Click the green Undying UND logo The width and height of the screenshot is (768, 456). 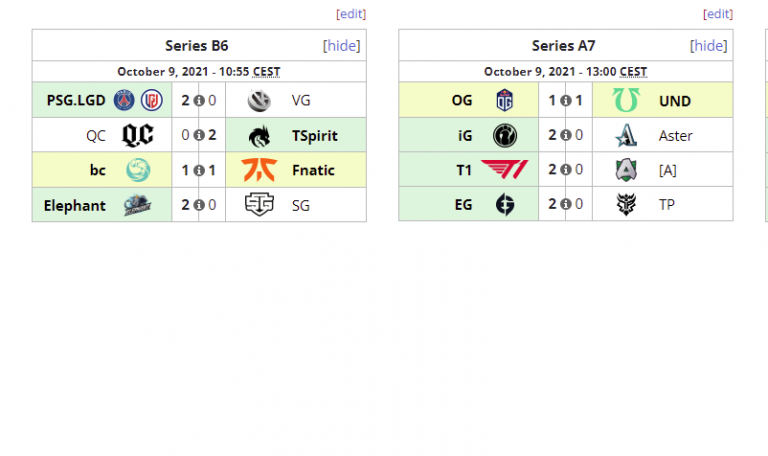pyautogui.click(x=627, y=100)
